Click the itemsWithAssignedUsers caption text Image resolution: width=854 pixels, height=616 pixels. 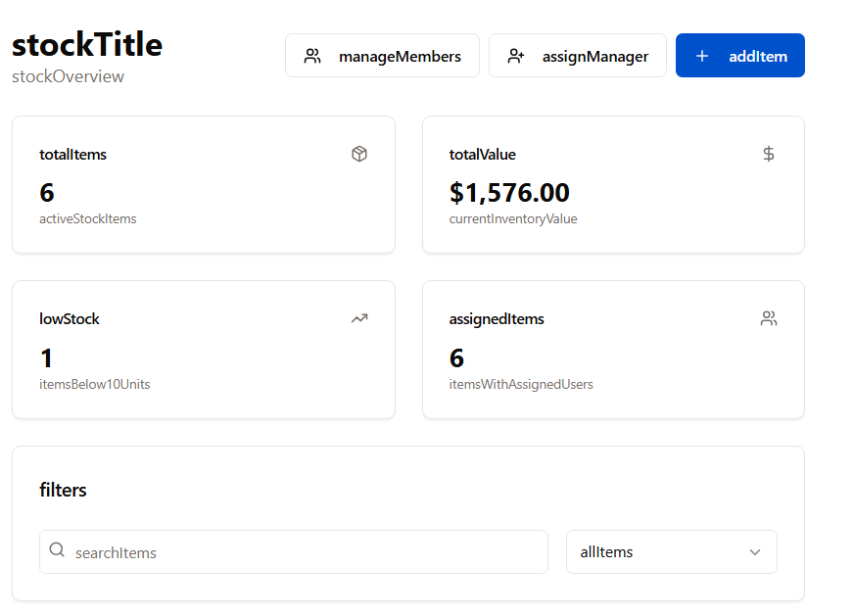pyautogui.click(x=521, y=384)
